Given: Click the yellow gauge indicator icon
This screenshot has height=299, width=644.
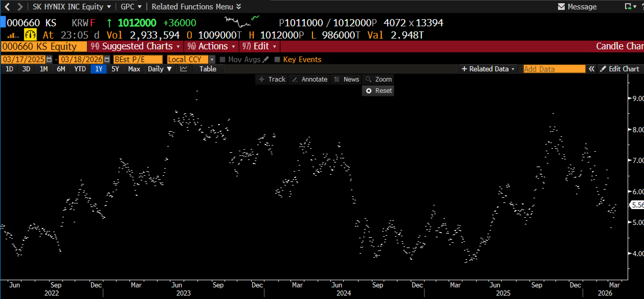Looking at the screenshot, I should click(30, 35).
